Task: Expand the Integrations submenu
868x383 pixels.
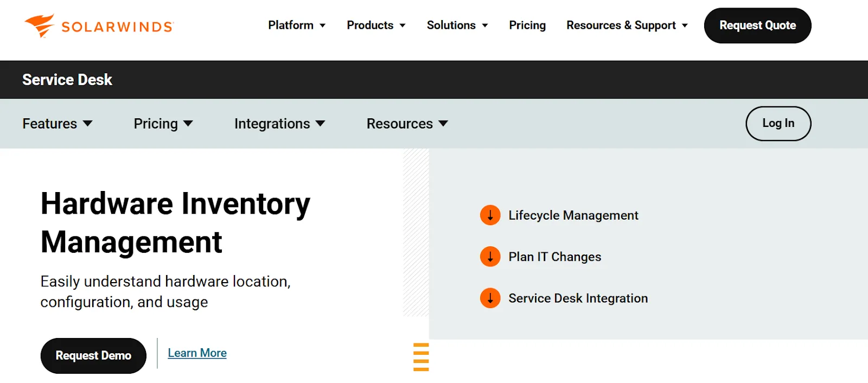Action: (x=280, y=124)
